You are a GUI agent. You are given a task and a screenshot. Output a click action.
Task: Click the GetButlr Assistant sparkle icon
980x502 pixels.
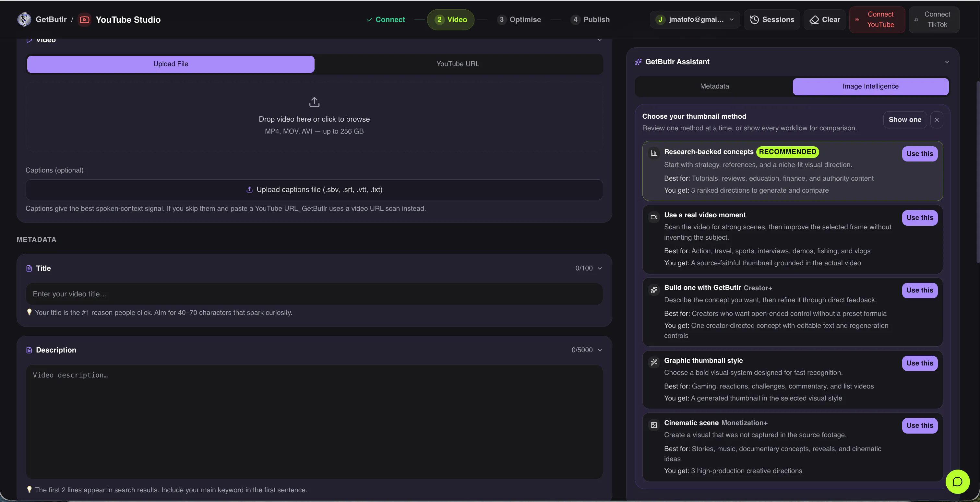[x=639, y=62]
